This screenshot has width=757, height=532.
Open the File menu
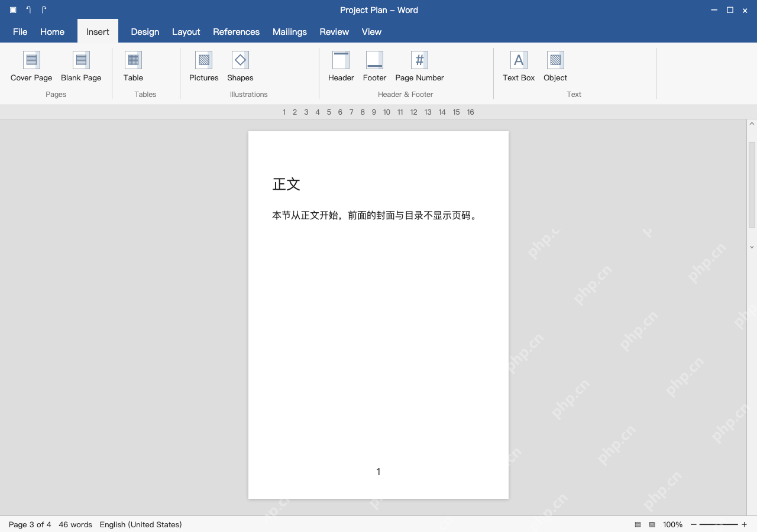pyautogui.click(x=20, y=32)
